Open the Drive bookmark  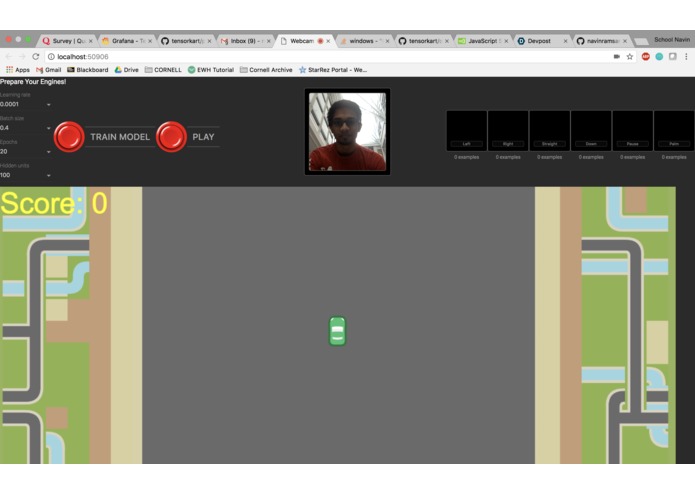coord(126,70)
